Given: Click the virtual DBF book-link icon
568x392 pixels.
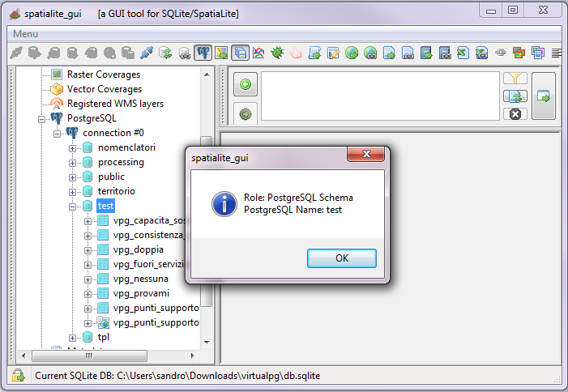Looking at the screenshot, I should click(x=445, y=53).
